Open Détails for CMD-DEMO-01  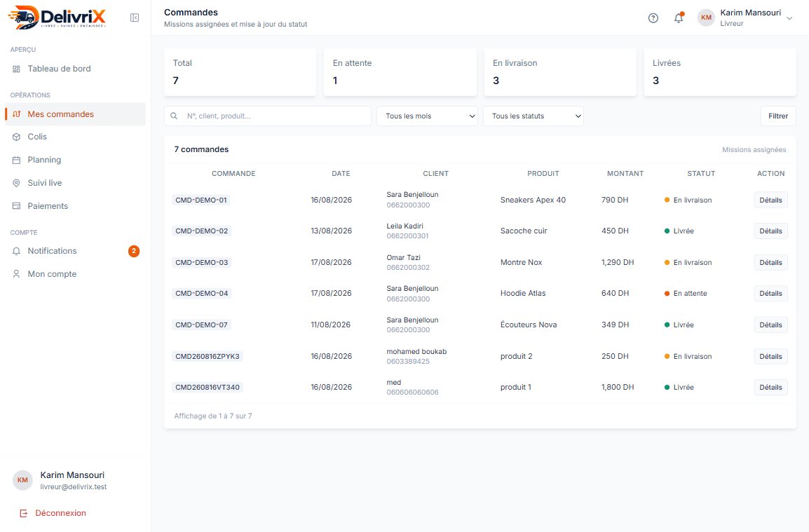[771, 200]
